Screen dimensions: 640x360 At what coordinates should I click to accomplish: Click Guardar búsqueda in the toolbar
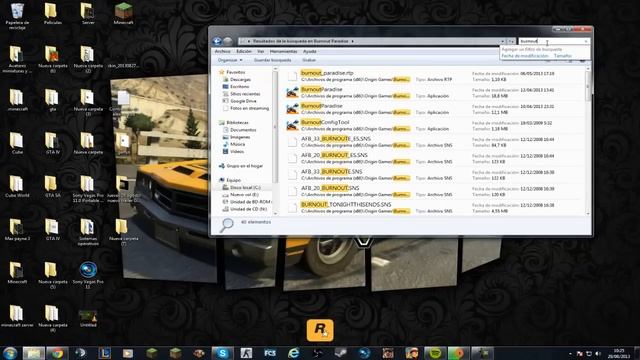click(273, 60)
